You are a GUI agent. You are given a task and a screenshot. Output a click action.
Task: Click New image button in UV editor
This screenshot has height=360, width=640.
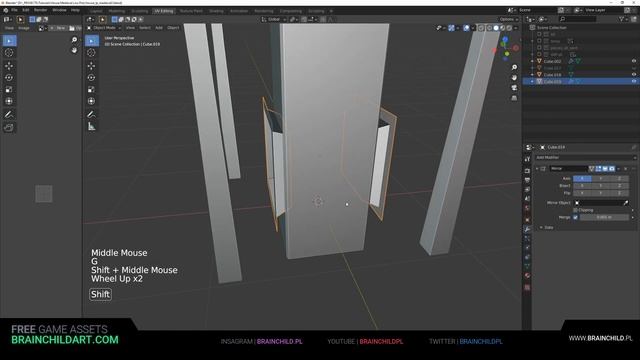58,28
